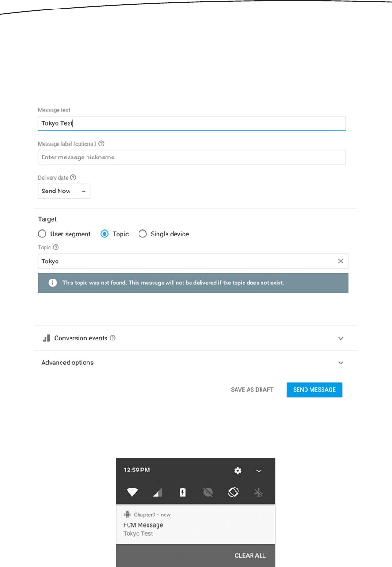Image resolution: width=392 pixels, height=567 pixels.
Task: Open the Send Now delivery dropdown
Action: point(64,191)
